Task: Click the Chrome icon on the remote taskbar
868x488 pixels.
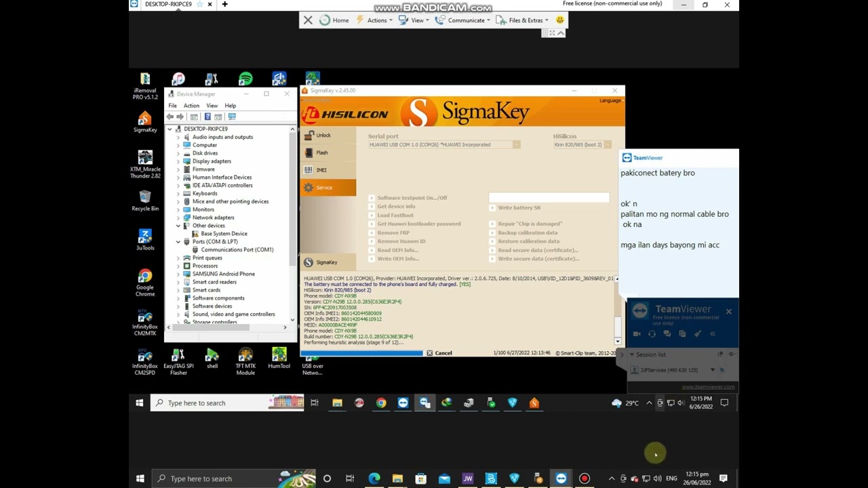Action: [x=381, y=403]
